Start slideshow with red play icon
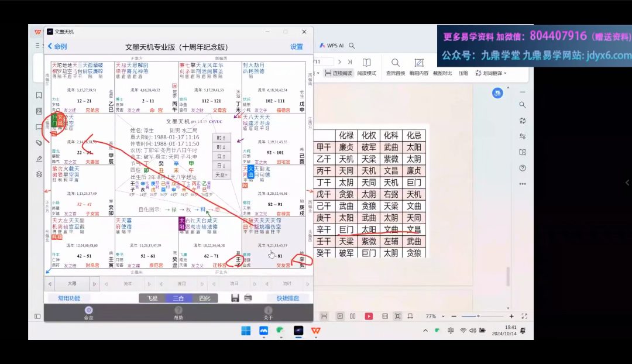 [369, 316]
